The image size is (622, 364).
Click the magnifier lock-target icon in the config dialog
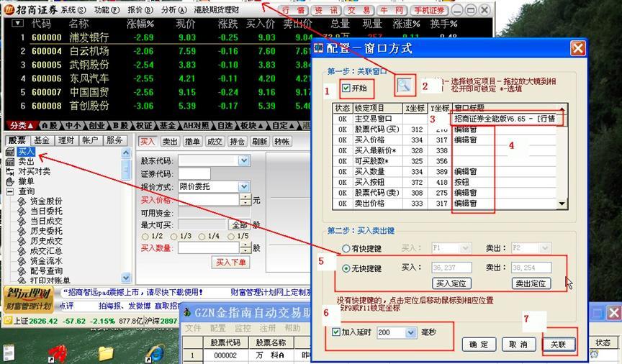tap(405, 85)
